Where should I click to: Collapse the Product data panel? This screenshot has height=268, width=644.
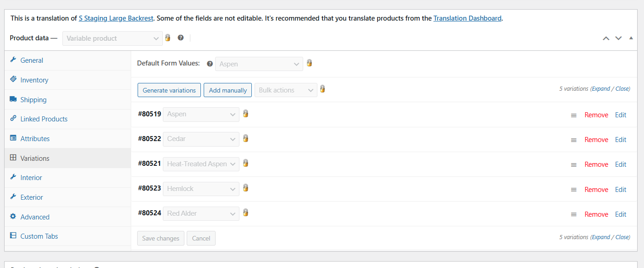[631, 38]
